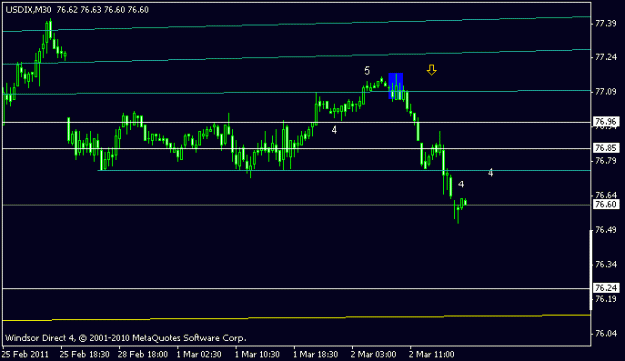Click the Windsor Direct 4 MetaQuotes copyright text
This screenshot has height=361, width=625.
[x=126, y=338]
